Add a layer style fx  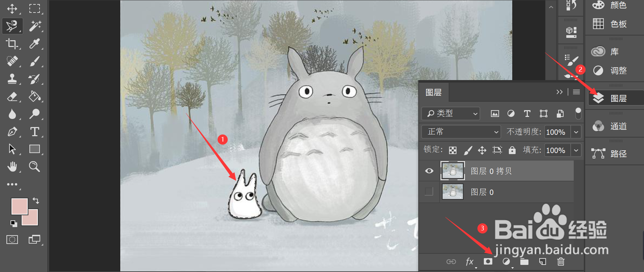470,262
